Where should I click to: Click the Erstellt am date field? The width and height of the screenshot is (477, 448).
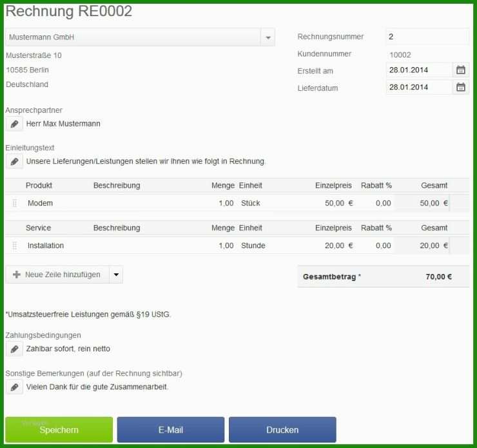pyautogui.click(x=419, y=70)
